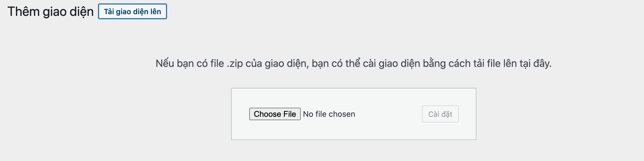
Task: Open the file picker via Choose File
Action: coord(275,114)
